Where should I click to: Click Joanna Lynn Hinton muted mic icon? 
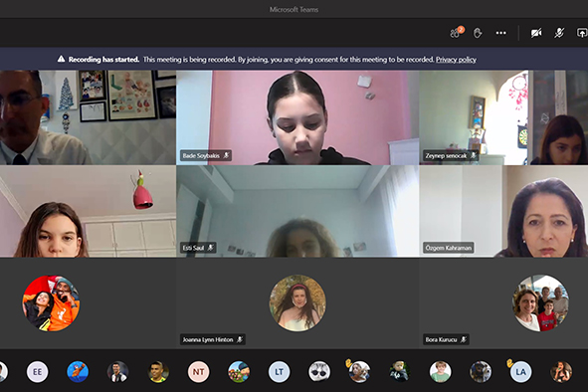click(x=240, y=339)
